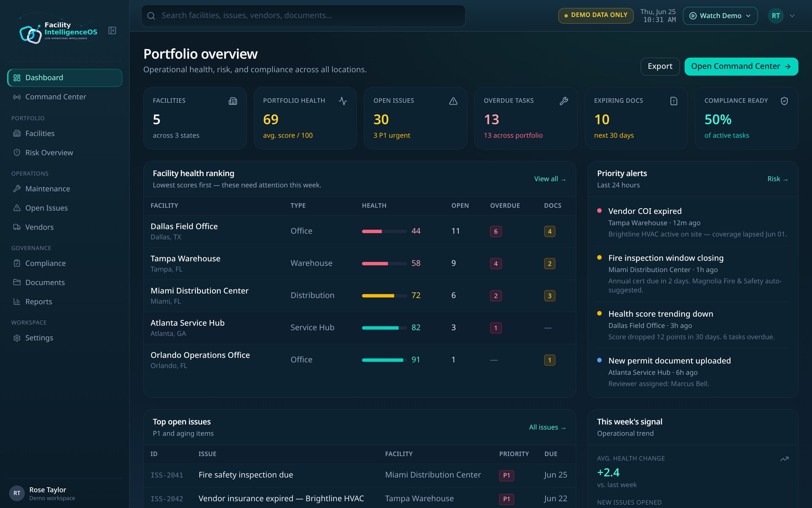Viewport: 812px width, 508px height.
Task: Open issue ISS-2042 Vendor insurance expired
Action: pyautogui.click(x=359, y=498)
